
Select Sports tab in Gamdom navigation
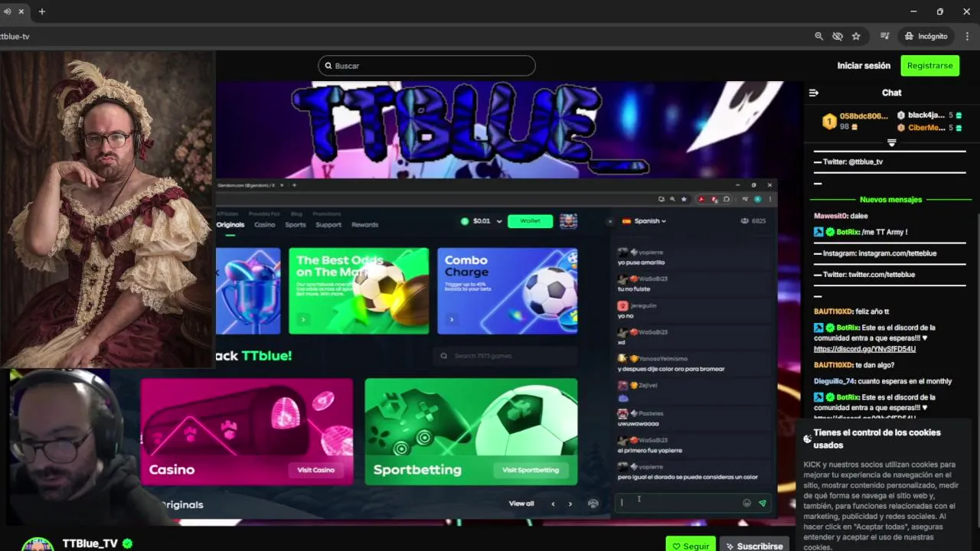point(296,224)
